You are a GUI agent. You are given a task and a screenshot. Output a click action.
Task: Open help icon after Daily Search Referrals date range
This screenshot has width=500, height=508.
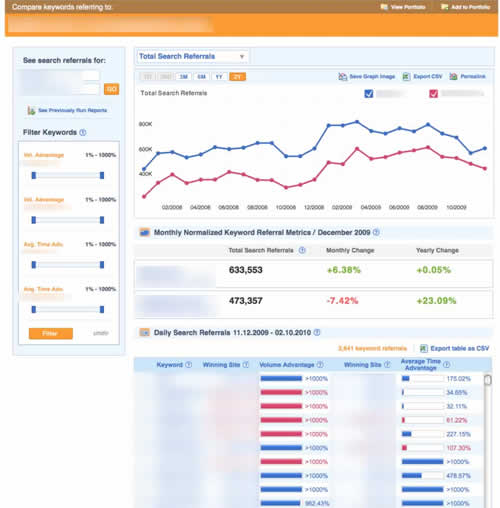(317, 332)
